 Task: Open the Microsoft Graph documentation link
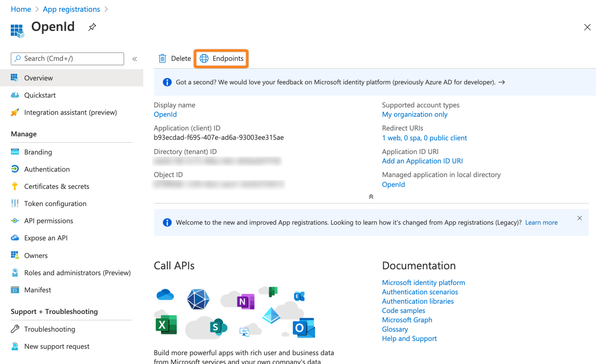pyautogui.click(x=407, y=320)
